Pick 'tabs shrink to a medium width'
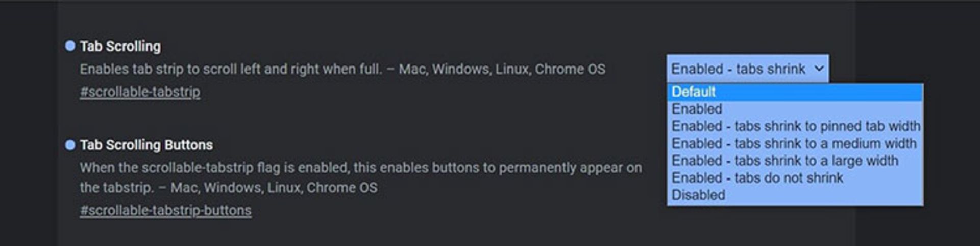 pos(795,144)
